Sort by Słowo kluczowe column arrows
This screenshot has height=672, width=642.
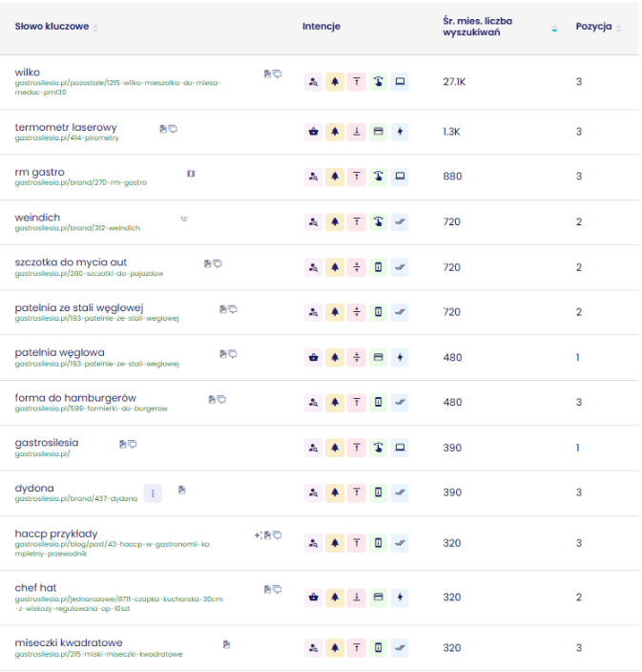coord(95,29)
